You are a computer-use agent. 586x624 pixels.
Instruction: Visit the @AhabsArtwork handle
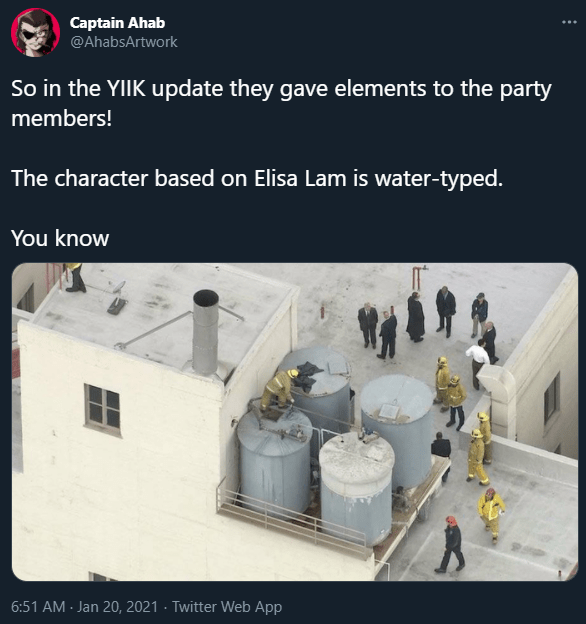point(124,42)
